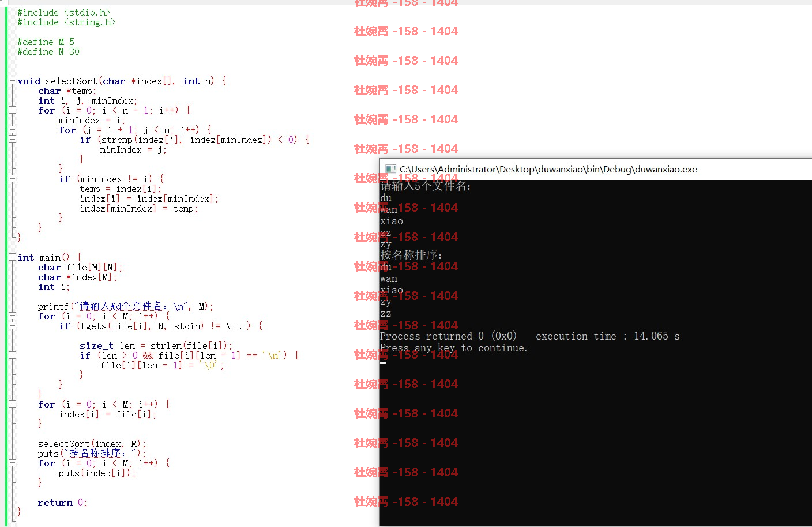Image resolution: width=812 pixels, height=527 pixels.
Task: Click the statement puts(index[i]);
Action: point(97,473)
